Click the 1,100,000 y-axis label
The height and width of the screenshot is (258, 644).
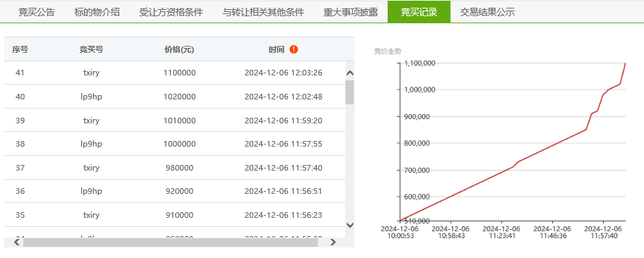click(420, 63)
